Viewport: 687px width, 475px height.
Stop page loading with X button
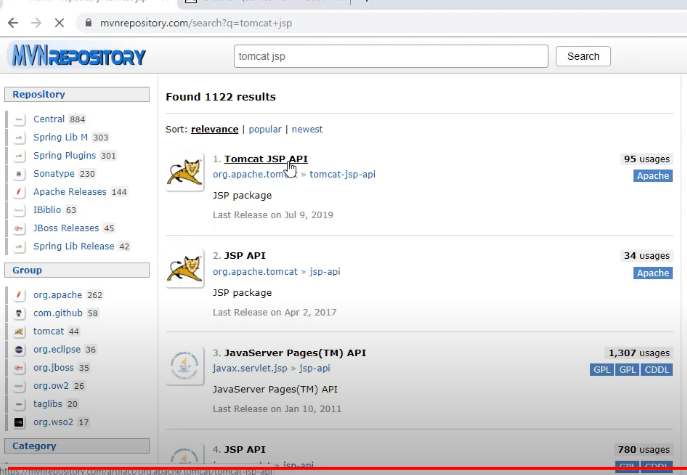click(60, 23)
